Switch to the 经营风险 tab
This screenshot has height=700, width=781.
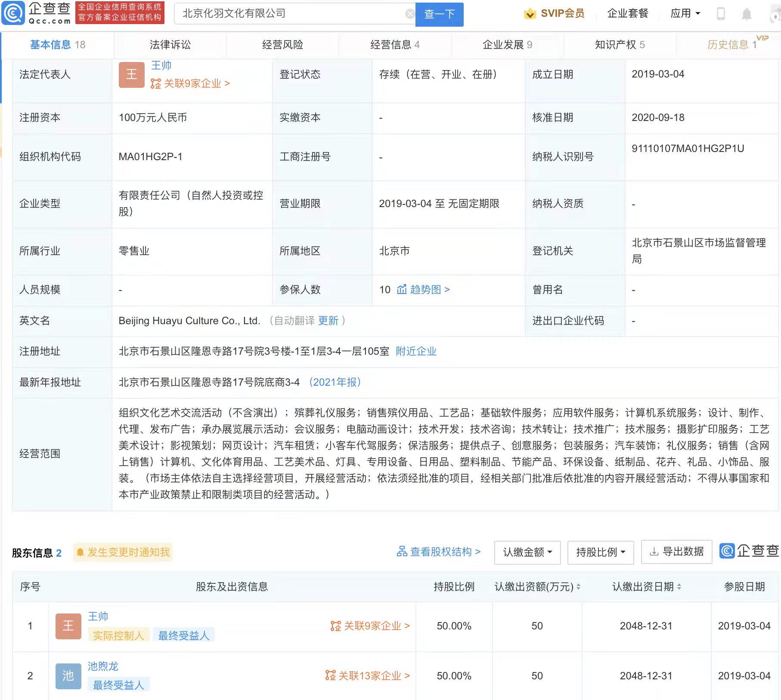[x=282, y=45]
